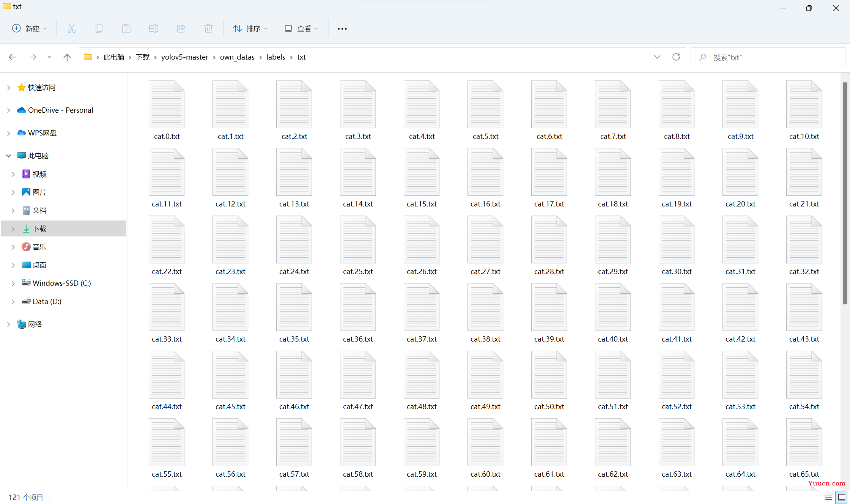Open 桌面 in the navigation pane
Viewport: 850px width, 504px height.
click(x=39, y=265)
